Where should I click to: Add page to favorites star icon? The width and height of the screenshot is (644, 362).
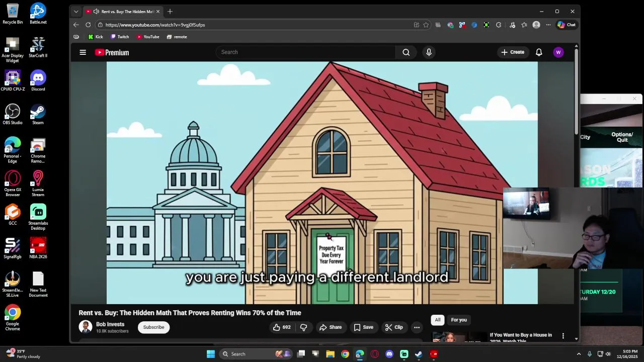point(426,25)
